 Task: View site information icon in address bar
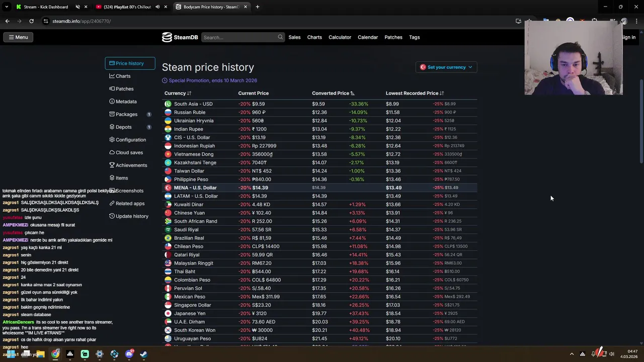point(46,21)
